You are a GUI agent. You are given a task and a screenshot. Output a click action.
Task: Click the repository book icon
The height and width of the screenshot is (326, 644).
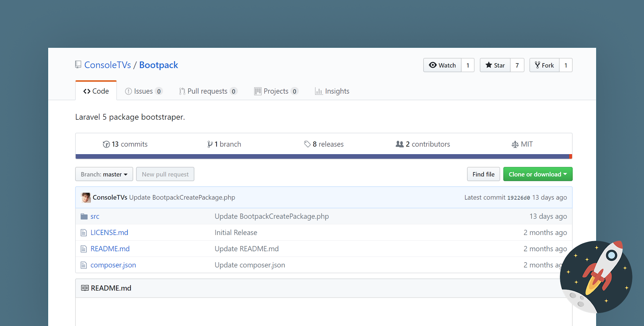(x=78, y=65)
